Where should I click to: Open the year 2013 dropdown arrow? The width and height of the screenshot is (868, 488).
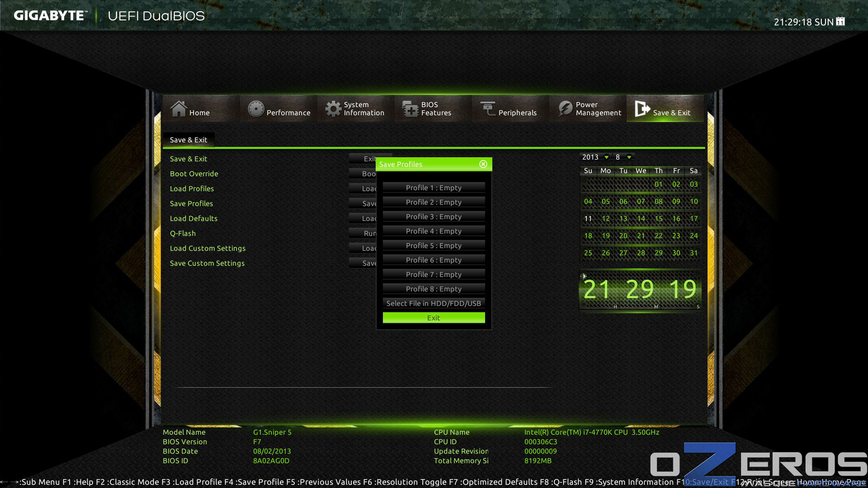click(607, 157)
